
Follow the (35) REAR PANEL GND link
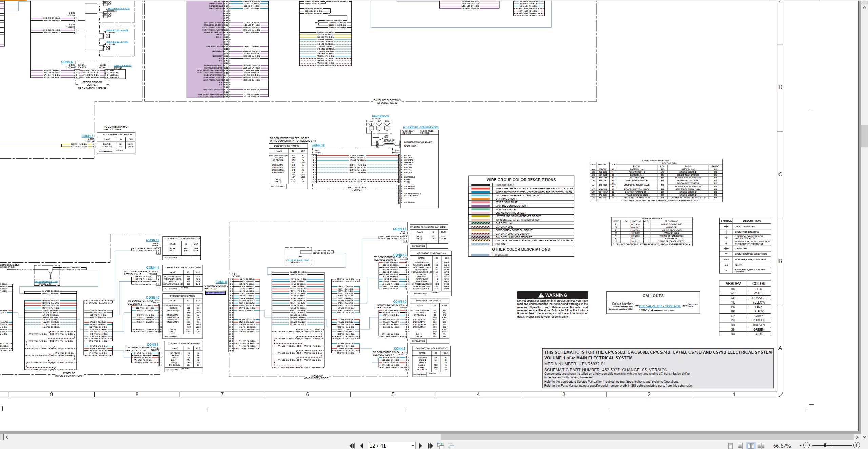(298, 260)
